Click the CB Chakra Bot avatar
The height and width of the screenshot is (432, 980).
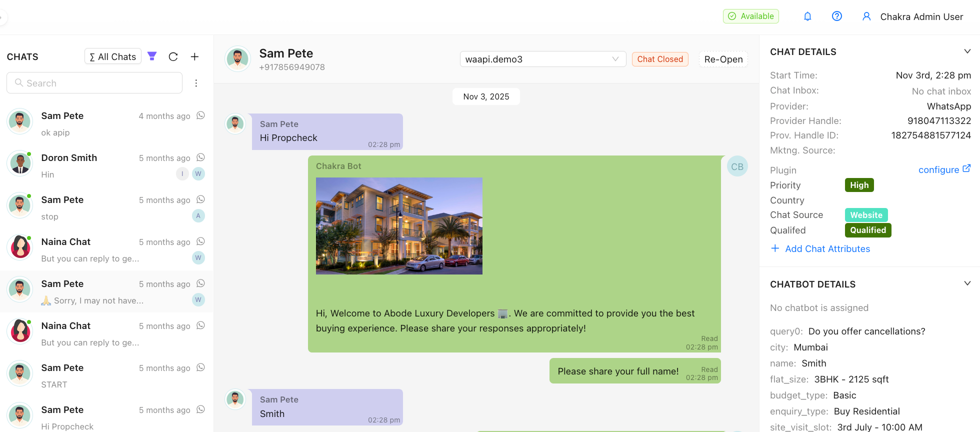point(737,166)
